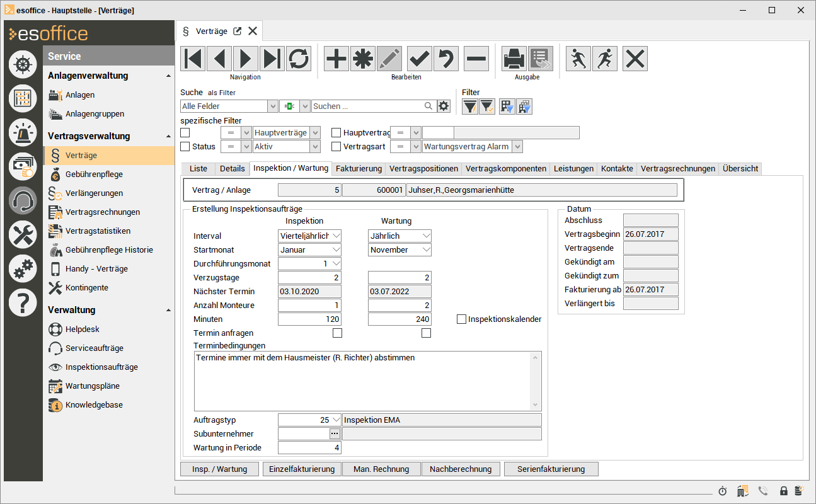Open the alarm siren sidebar module

23,132
